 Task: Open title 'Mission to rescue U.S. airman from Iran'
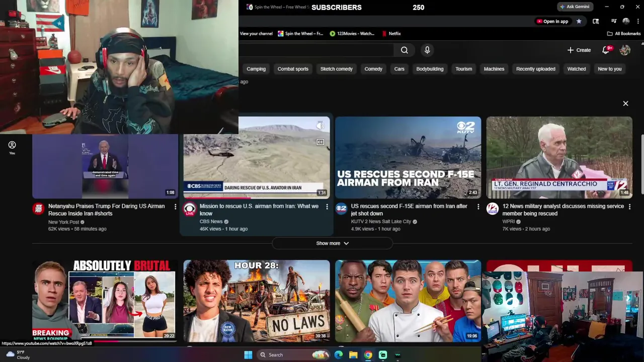[x=259, y=210]
